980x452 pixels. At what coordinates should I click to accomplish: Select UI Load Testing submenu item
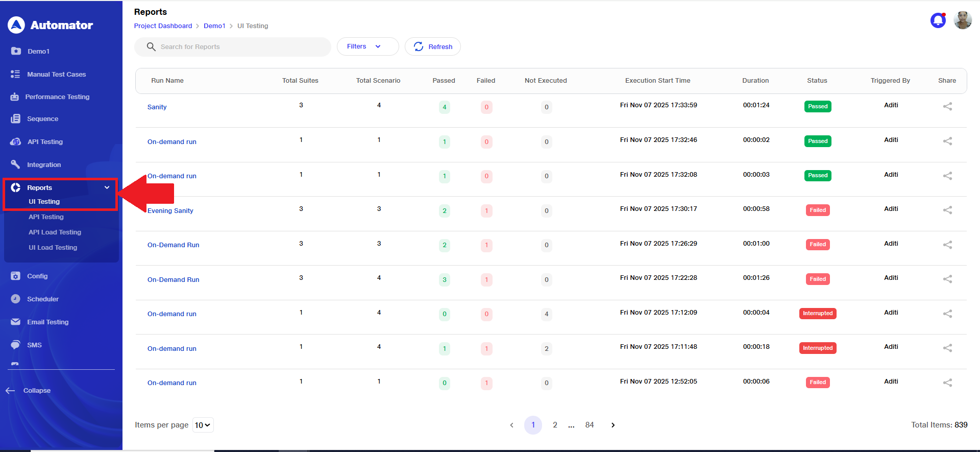point(53,248)
